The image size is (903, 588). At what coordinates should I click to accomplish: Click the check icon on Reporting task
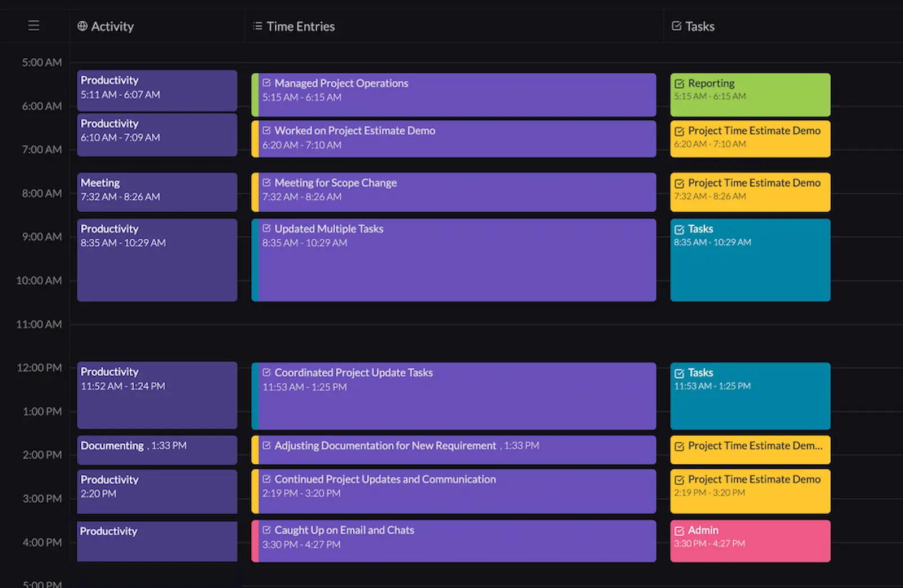point(680,82)
